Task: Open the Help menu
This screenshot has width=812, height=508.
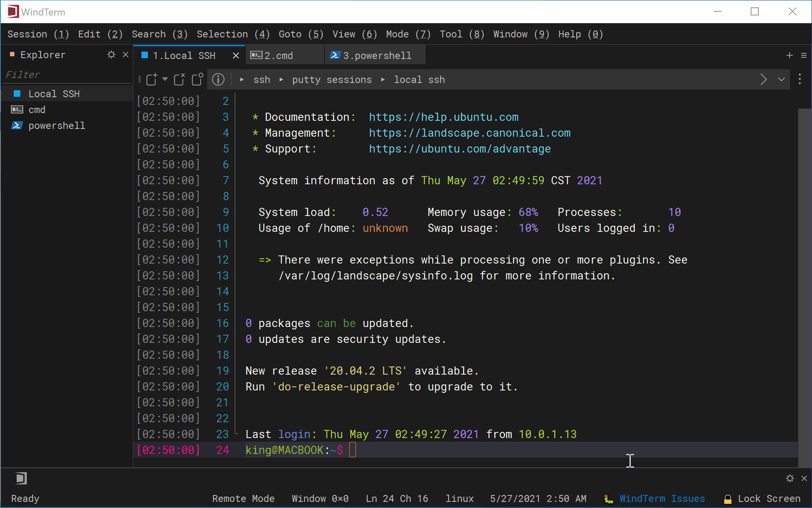Action: 581,34
